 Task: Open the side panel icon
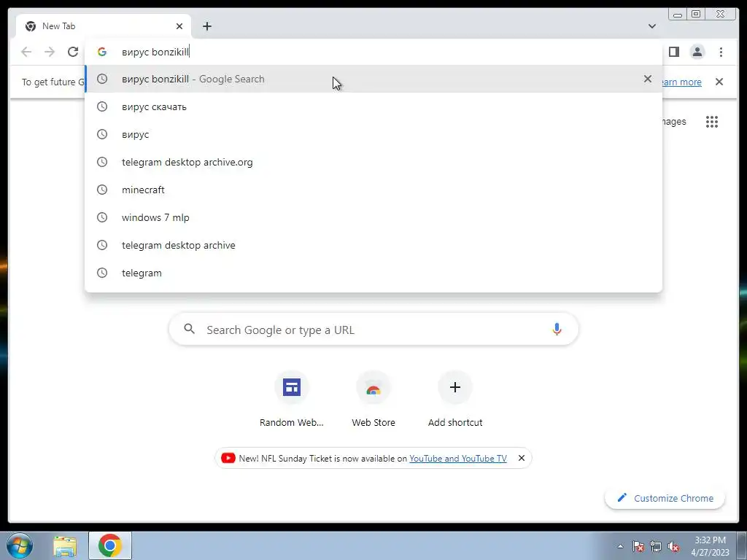coord(673,52)
